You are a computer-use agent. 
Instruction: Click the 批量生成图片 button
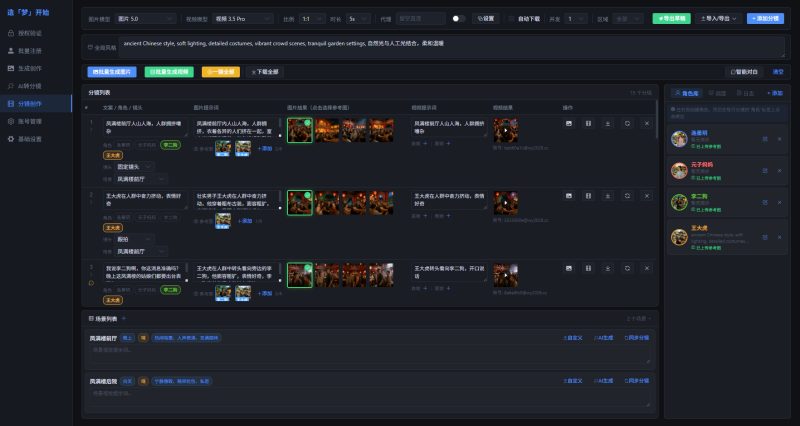pyautogui.click(x=112, y=72)
